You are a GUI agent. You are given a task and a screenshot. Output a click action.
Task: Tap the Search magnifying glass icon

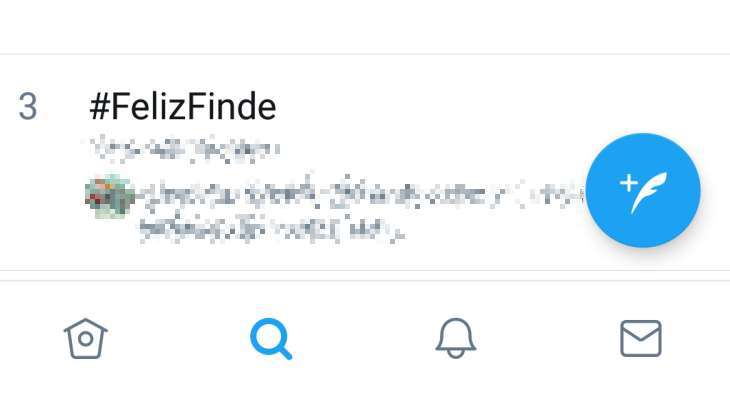click(x=271, y=338)
